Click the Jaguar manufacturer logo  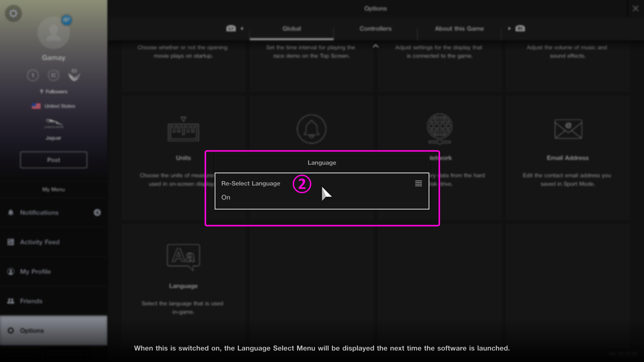coord(54,123)
